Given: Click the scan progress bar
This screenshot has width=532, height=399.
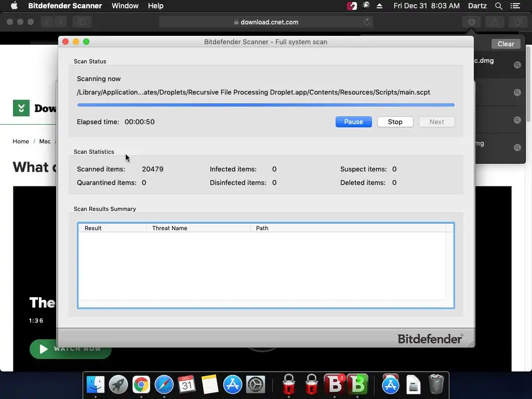Looking at the screenshot, I should pyautogui.click(x=265, y=105).
